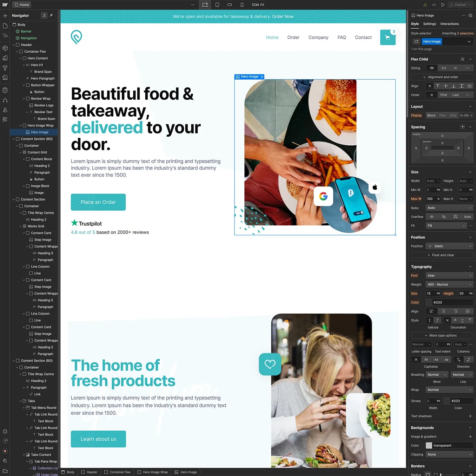The width and height of the screenshot is (476, 476).
Task: Open the Position Static dropdown
Action: pyautogui.click(x=449, y=246)
